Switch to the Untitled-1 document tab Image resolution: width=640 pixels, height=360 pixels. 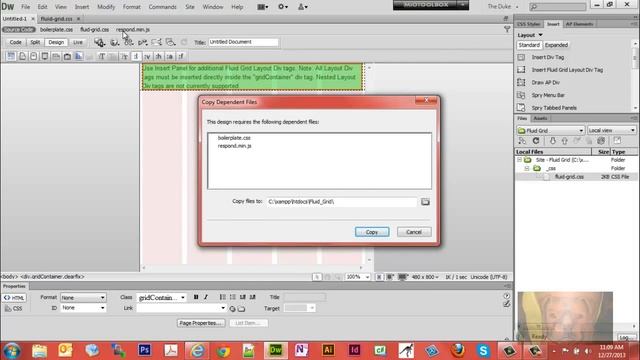15,19
